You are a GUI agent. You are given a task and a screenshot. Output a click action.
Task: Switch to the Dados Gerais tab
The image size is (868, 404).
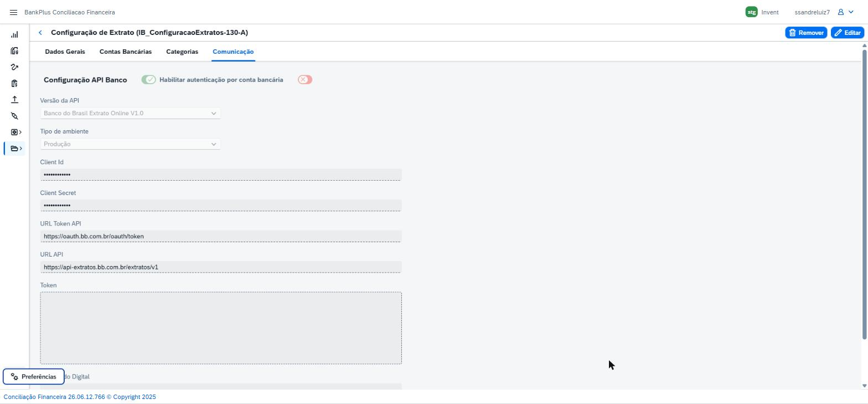click(65, 52)
